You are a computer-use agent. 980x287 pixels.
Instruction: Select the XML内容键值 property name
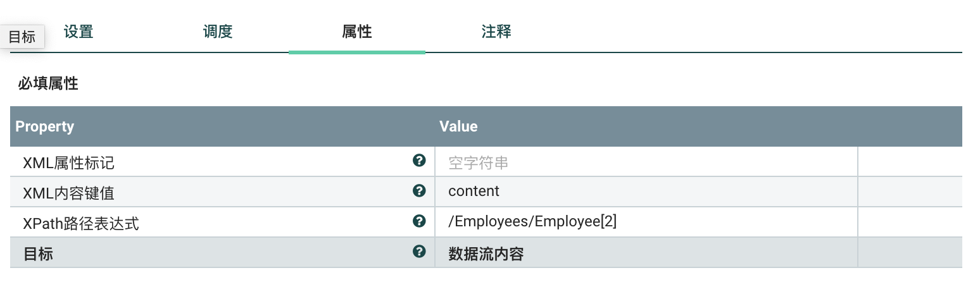(x=68, y=193)
